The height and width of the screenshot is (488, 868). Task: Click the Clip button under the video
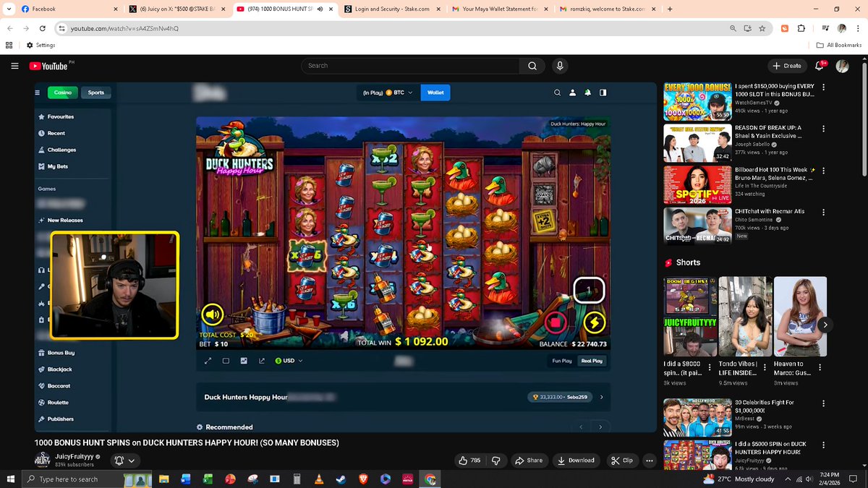pos(621,461)
